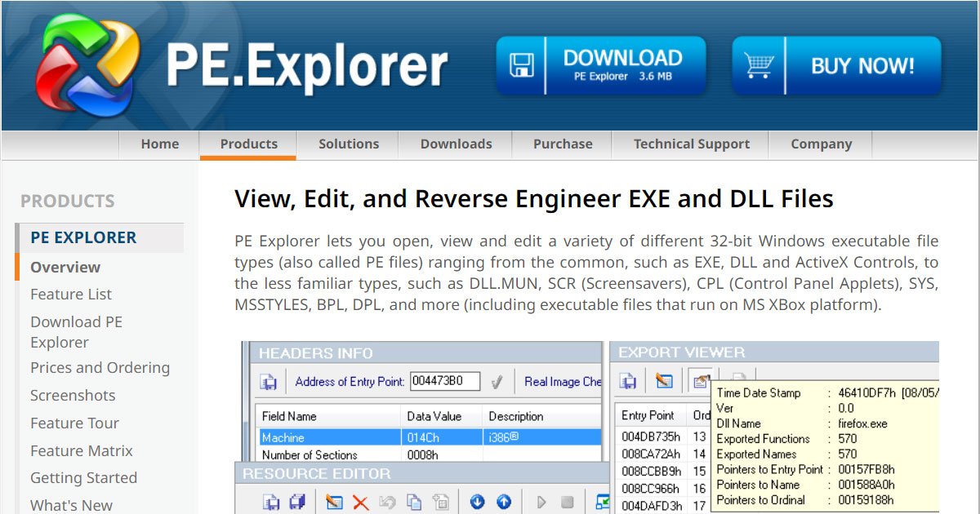Select Overview in the sidebar

click(x=65, y=267)
